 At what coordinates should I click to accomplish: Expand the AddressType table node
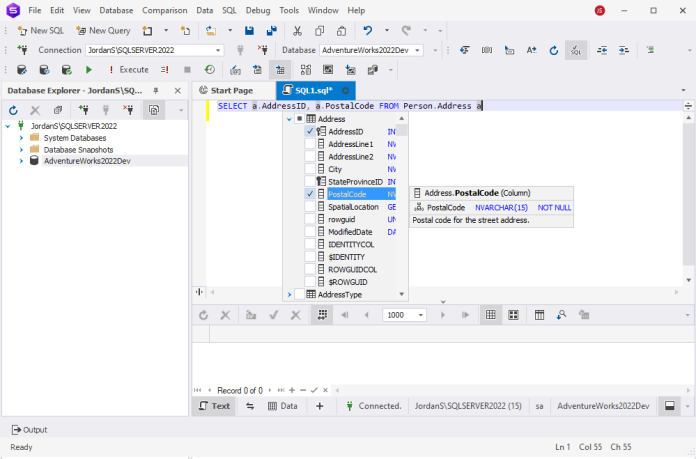(x=288, y=294)
